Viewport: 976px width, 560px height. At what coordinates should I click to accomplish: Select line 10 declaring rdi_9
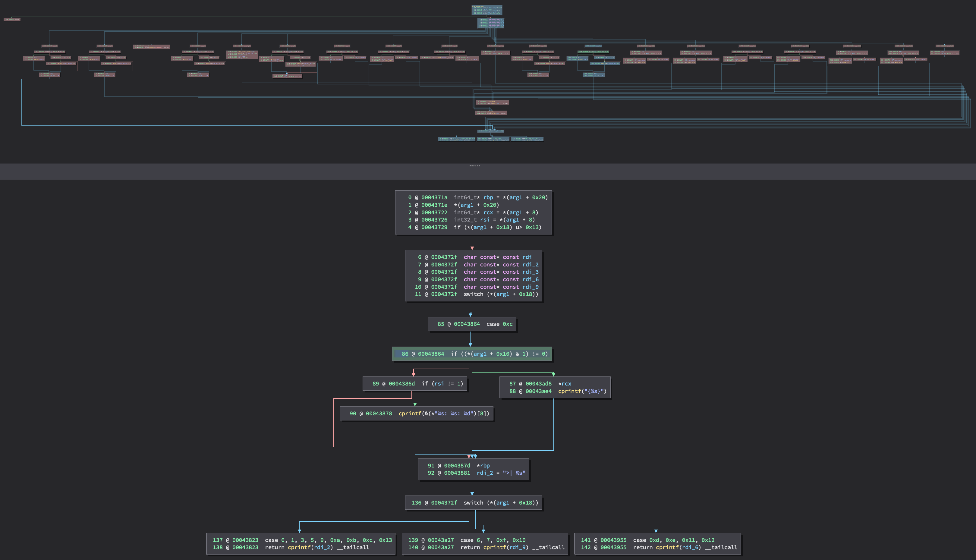[x=477, y=287]
